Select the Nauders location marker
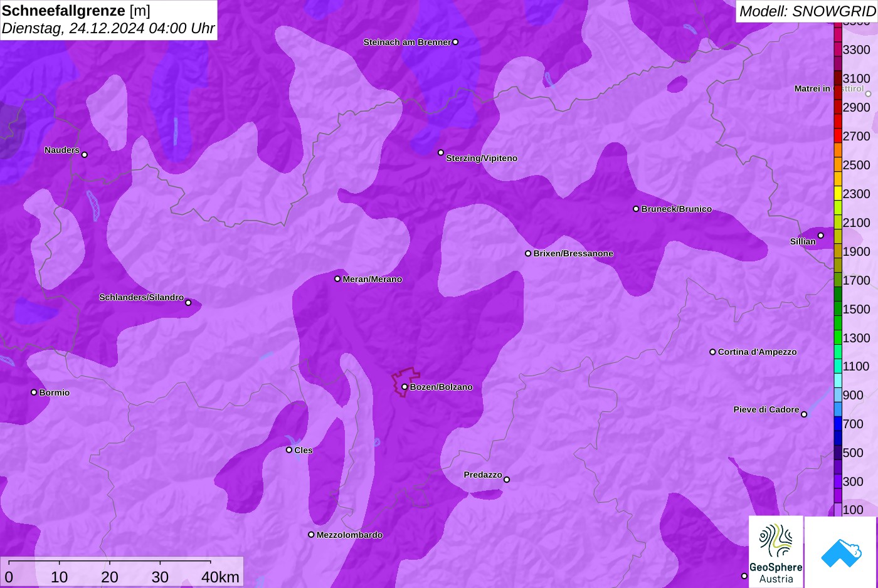This screenshot has height=588, width=878. pyautogui.click(x=85, y=155)
